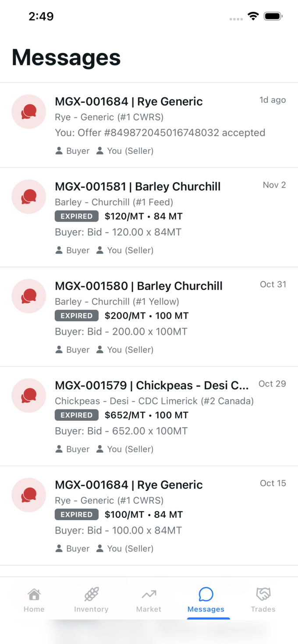The width and height of the screenshot is (298, 644).
Task: Tap the chat avatar for MGX-001684 Rye Generic
Action: (28, 112)
